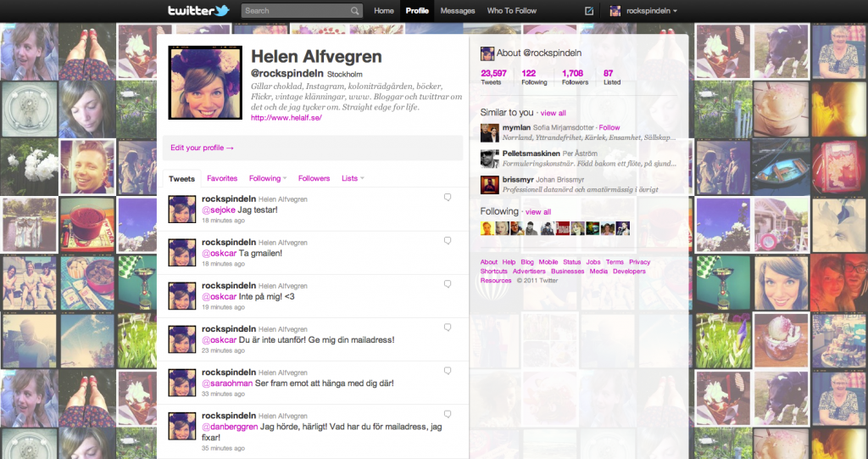Open Terms footer link
This screenshot has height=459, width=868.
(x=615, y=261)
